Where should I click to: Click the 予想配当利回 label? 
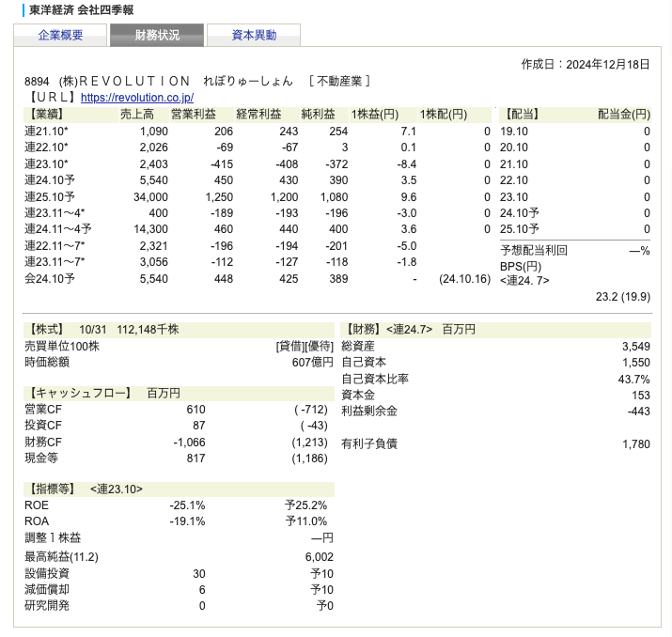point(534,251)
